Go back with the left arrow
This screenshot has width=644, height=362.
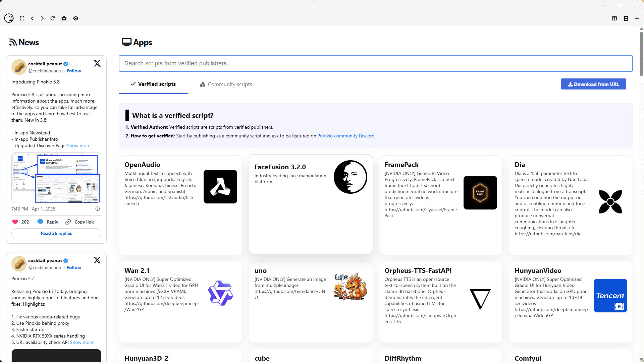[32, 18]
